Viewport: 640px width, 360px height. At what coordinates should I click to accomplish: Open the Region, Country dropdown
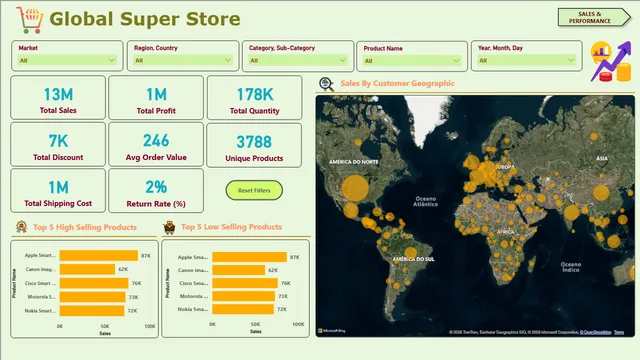coord(182,60)
